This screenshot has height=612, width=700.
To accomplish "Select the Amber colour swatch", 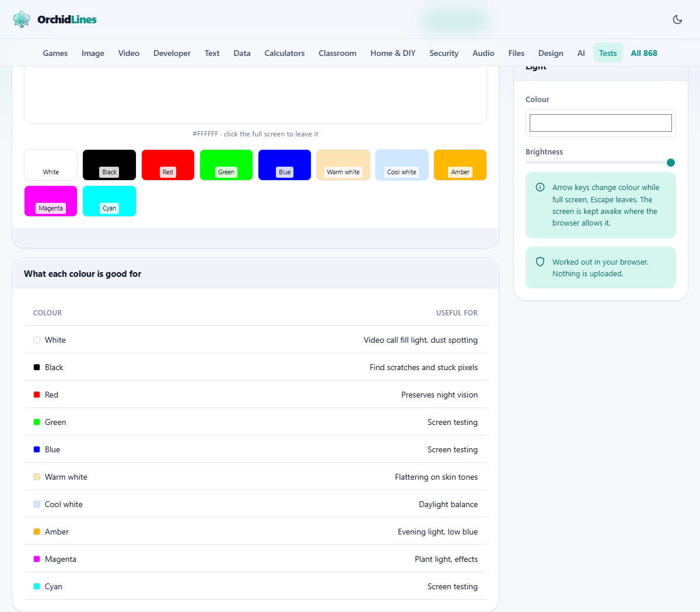I will (x=460, y=165).
